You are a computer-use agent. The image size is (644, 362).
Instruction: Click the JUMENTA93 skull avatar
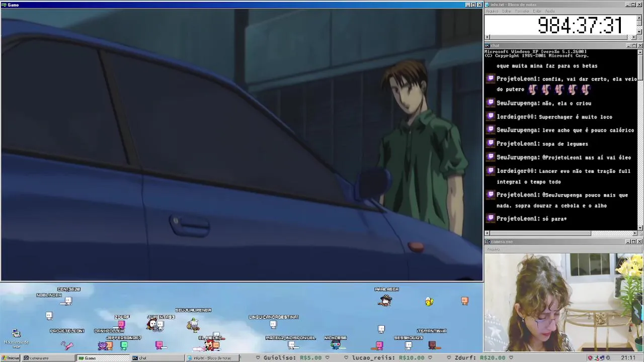(x=152, y=325)
